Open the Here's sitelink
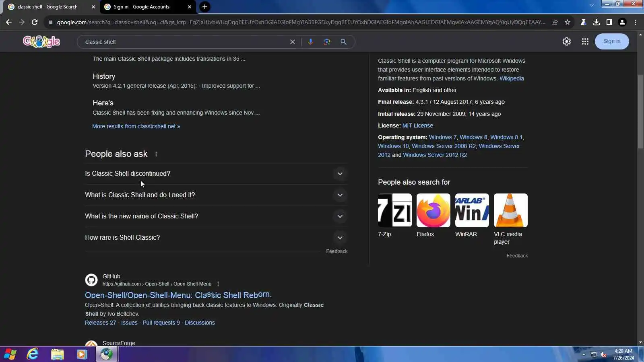644x362 pixels. click(x=103, y=103)
